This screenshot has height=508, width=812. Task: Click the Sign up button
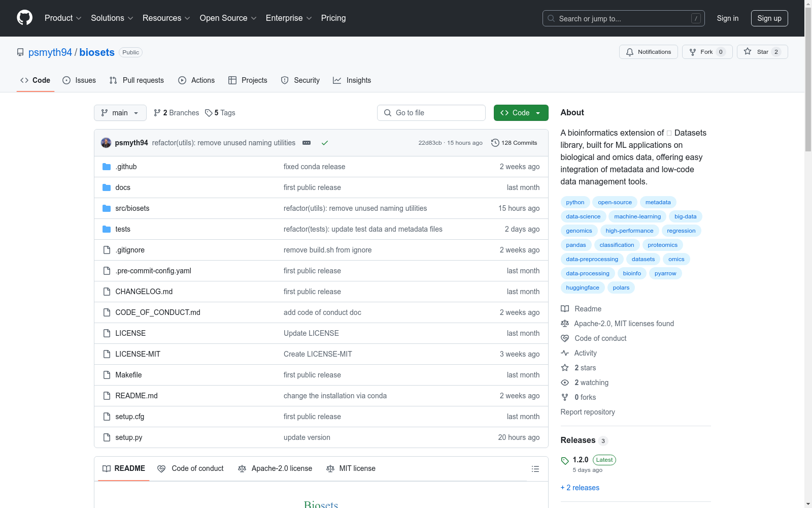(769, 18)
